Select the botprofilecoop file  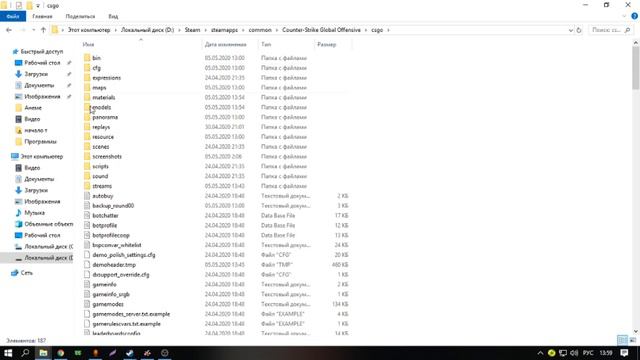point(111,235)
